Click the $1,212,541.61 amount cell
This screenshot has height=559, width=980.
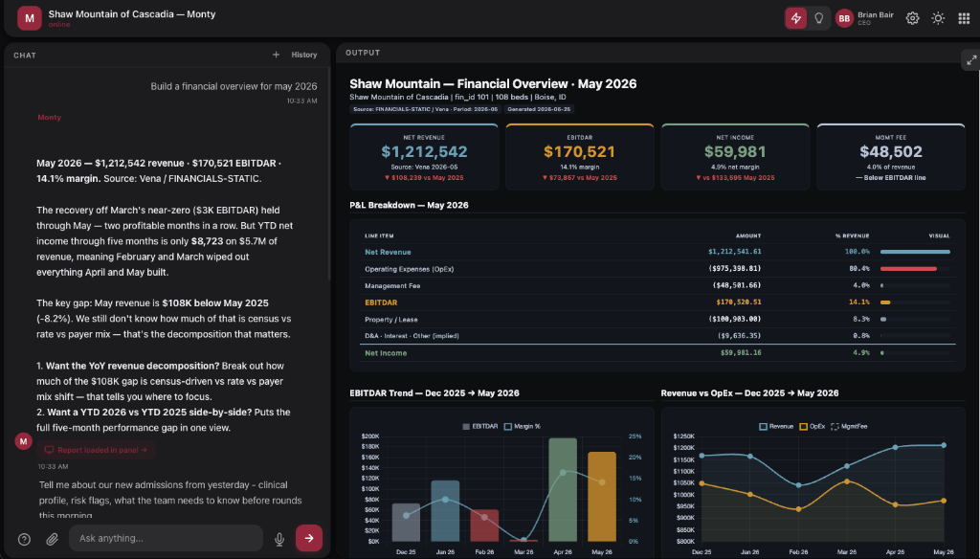734,252
